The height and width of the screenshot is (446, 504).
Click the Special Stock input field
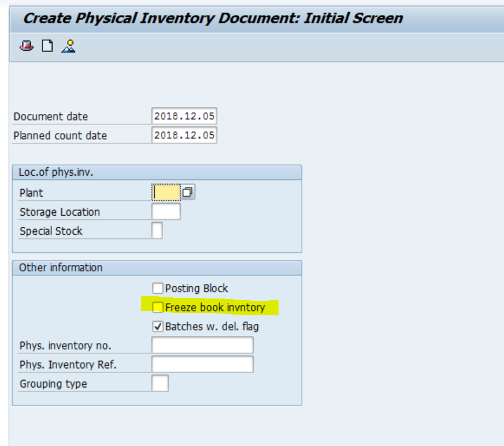pyautogui.click(x=157, y=230)
